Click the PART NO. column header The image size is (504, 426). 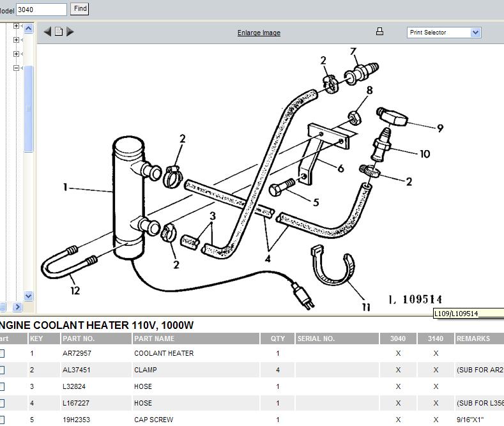click(79, 339)
